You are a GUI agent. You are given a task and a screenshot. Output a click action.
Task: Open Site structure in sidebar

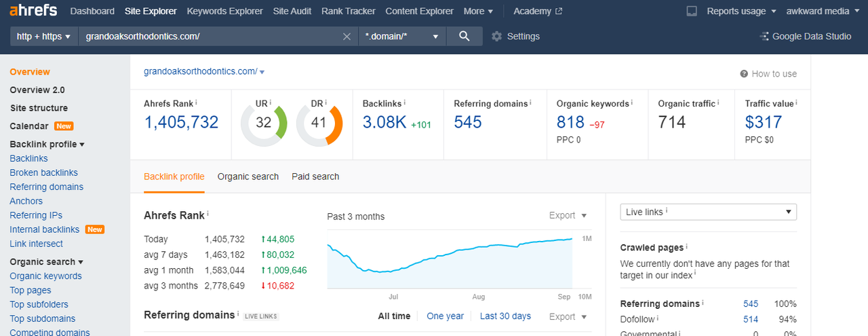(39, 108)
